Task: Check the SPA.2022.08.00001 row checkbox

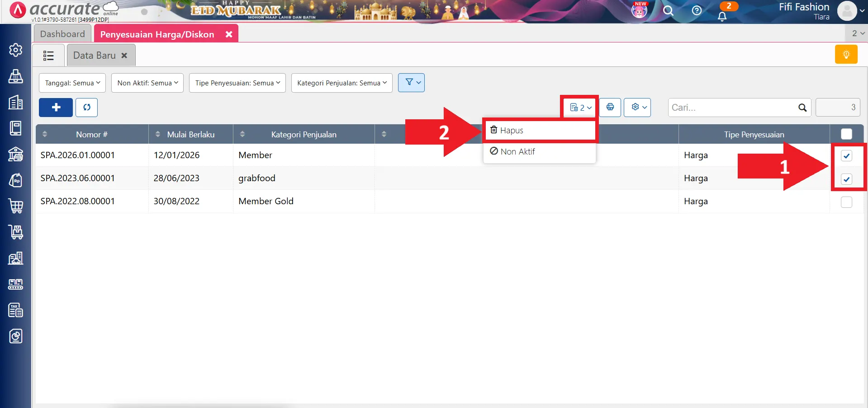Action: (846, 202)
